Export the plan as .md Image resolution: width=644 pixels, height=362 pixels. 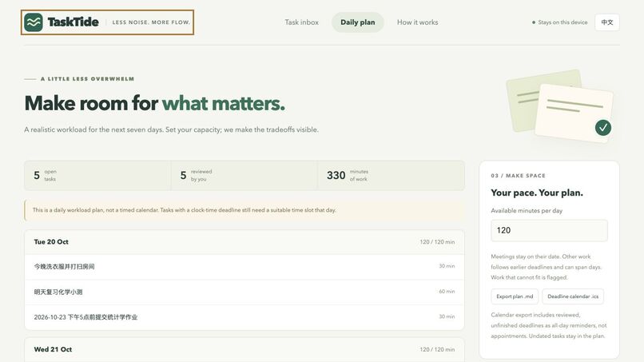[515, 296]
